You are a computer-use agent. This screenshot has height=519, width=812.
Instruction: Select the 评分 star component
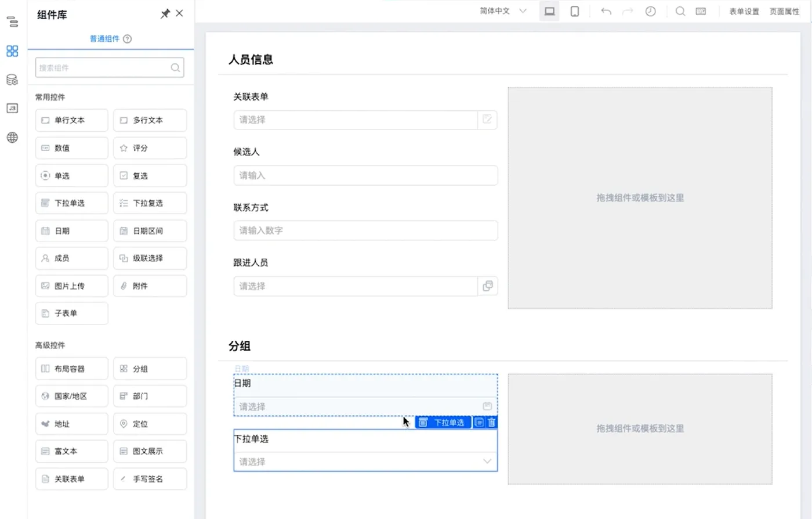point(150,148)
